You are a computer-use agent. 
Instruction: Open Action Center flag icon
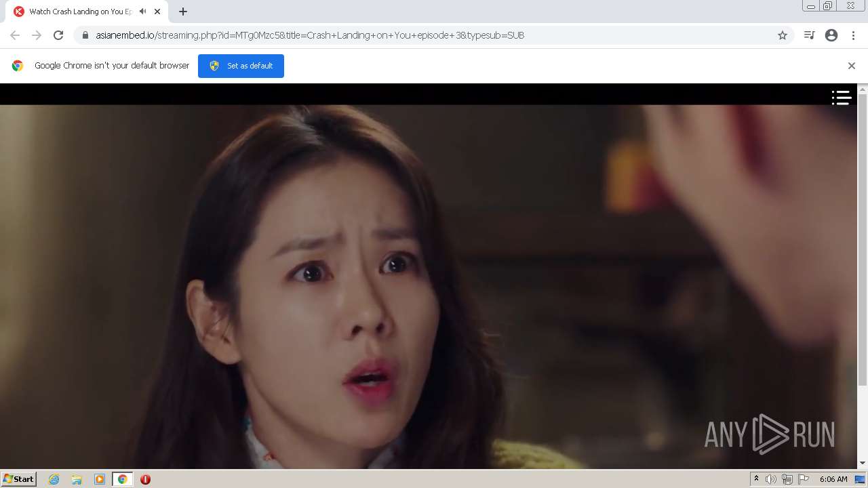804,479
